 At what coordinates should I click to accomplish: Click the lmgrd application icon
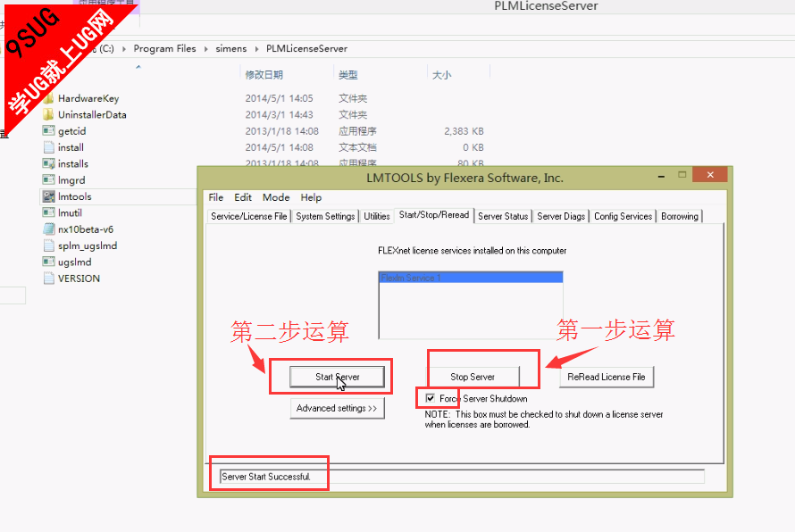(48, 180)
